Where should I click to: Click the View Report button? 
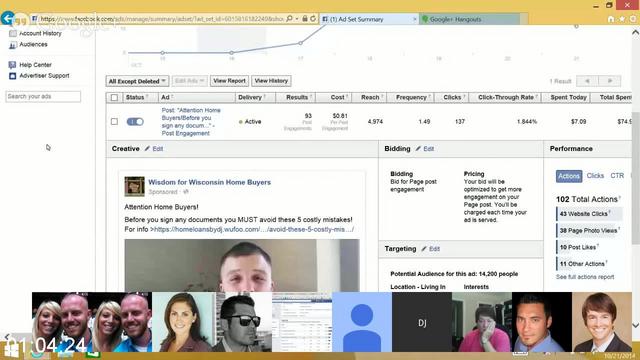(229, 81)
